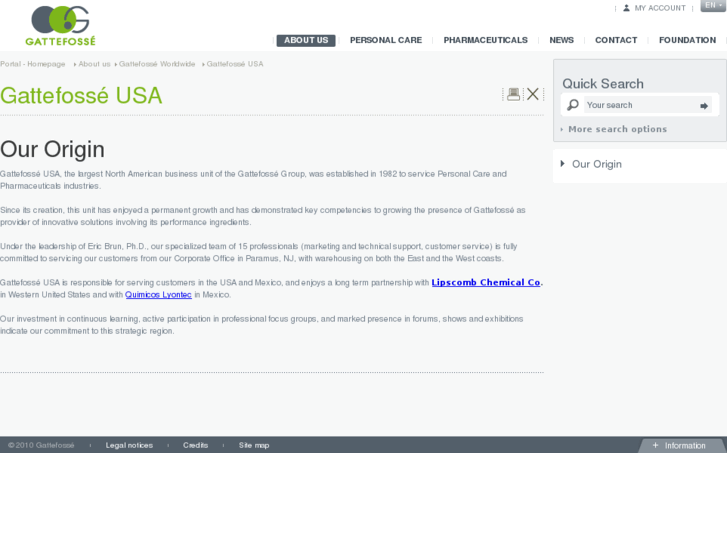Screen dimensions: 727x545
Task: Open the Information panel in footer
Action: point(680,446)
